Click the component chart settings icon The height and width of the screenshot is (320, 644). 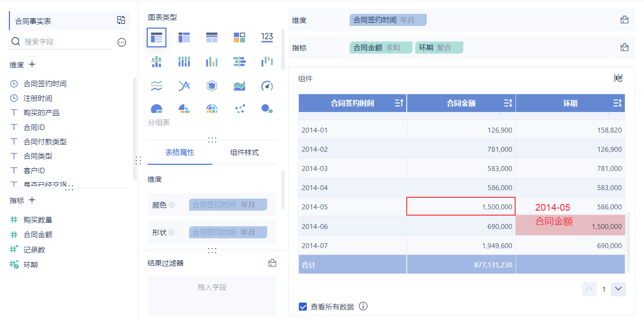pos(618,78)
